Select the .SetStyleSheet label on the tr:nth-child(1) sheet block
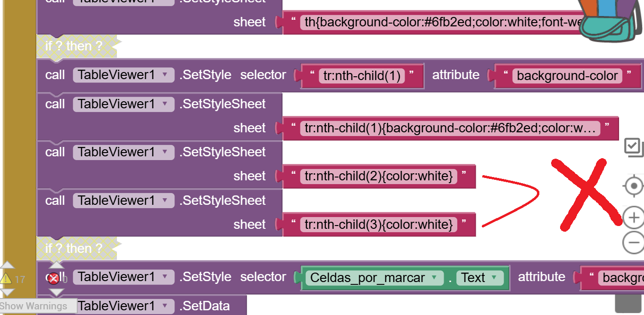This screenshot has width=644, height=315. [x=223, y=104]
